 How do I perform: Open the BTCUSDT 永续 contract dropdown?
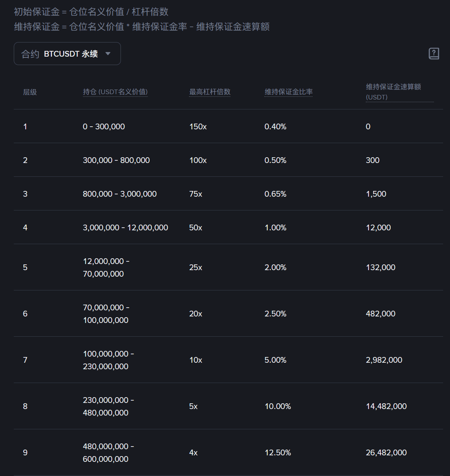pos(67,54)
